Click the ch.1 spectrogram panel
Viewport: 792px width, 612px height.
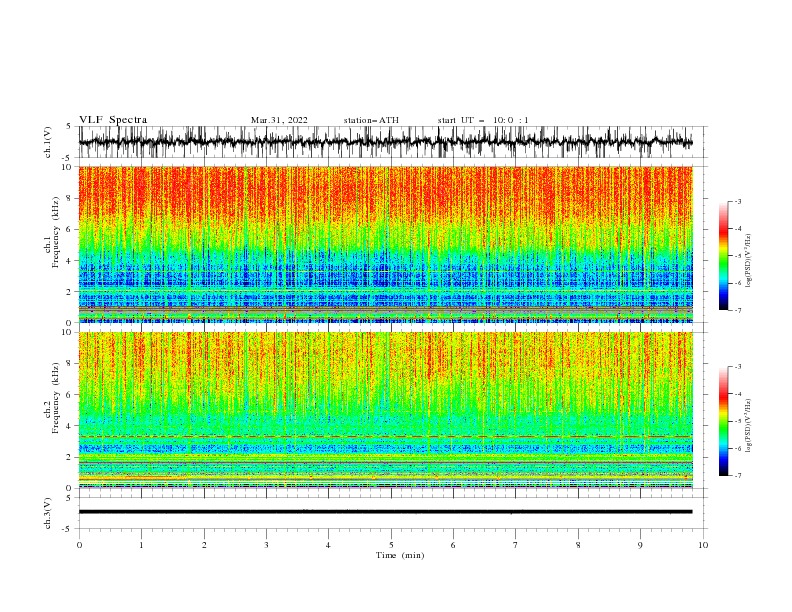[385, 244]
